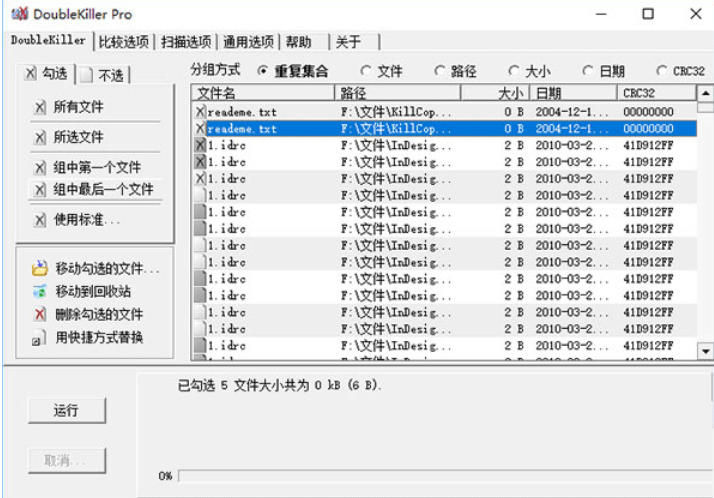Click the 00000000 CRC in highlighted row
Image resolution: width=714 pixels, height=498 pixels.
[648, 129]
